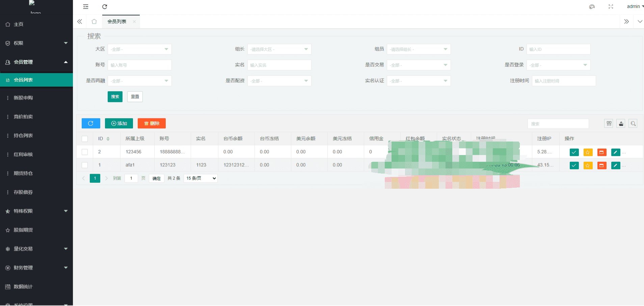Open 数据统计 in the sidebar
This screenshot has height=306, width=644.
click(36, 286)
